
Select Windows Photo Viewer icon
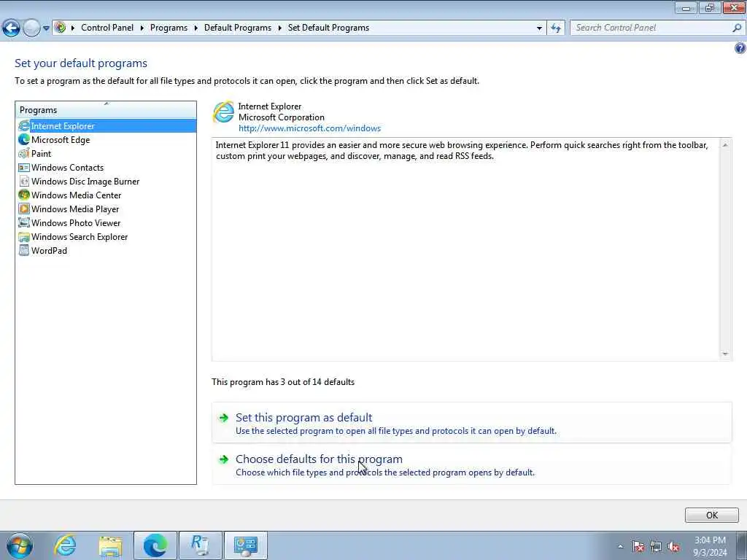click(x=24, y=222)
